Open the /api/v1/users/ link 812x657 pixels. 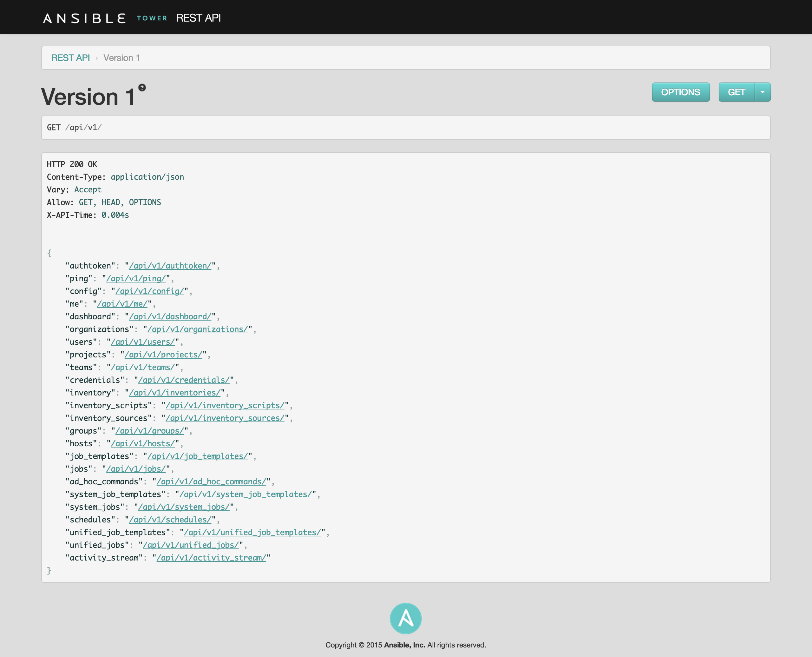(x=143, y=342)
